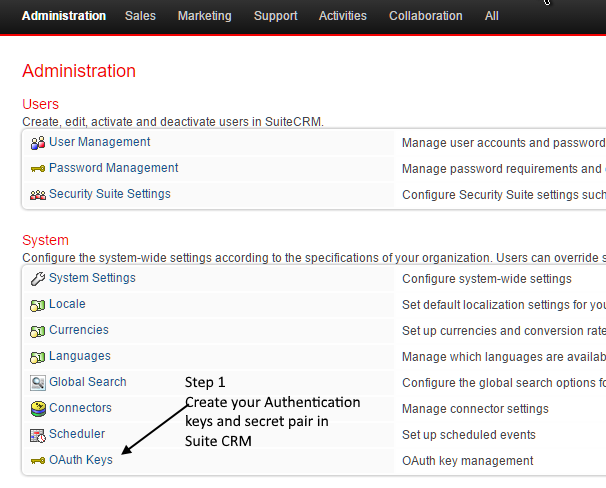Click the Currencies money icon
The width and height of the screenshot is (606, 488).
coord(37,332)
